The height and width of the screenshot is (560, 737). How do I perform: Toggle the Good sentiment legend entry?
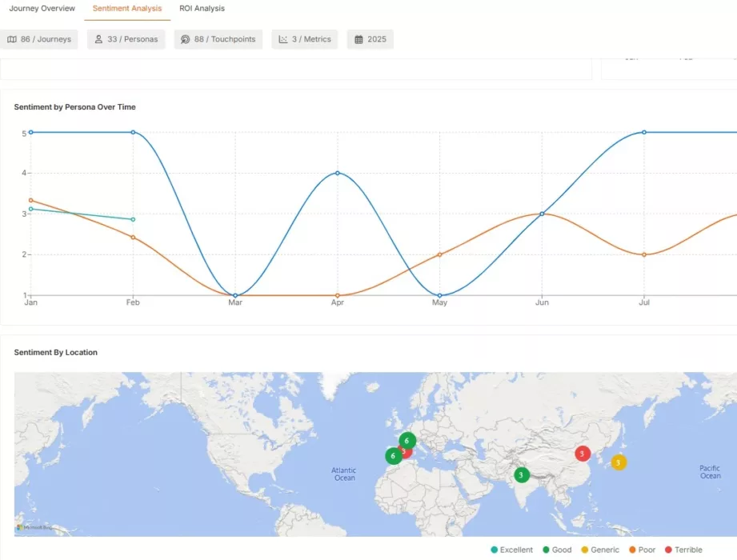click(x=558, y=550)
